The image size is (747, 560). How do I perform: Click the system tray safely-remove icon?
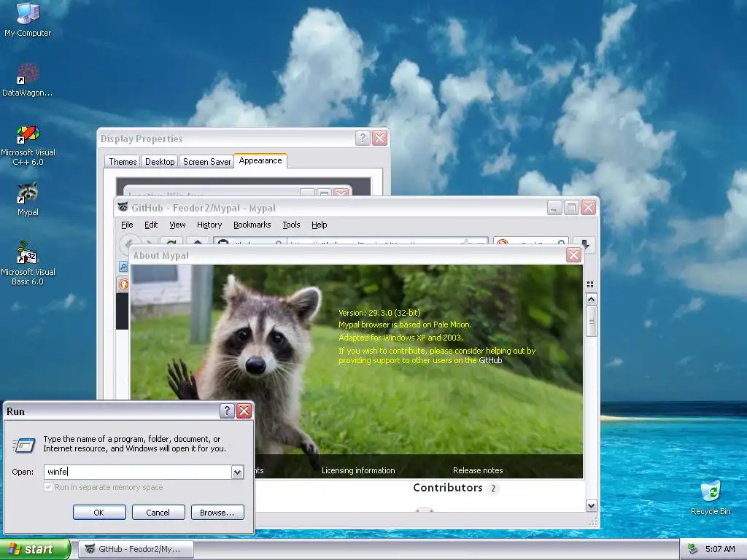pyautogui.click(x=693, y=549)
